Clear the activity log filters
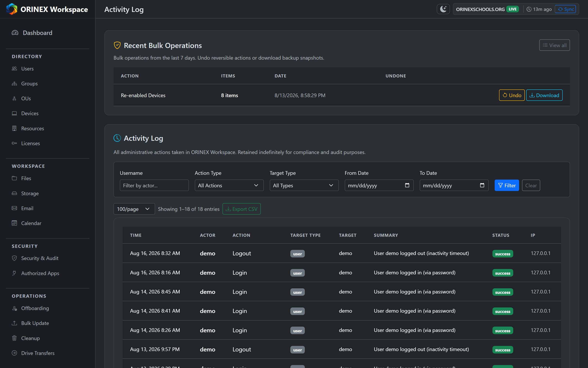The width and height of the screenshot is (588, 368). 531,185
